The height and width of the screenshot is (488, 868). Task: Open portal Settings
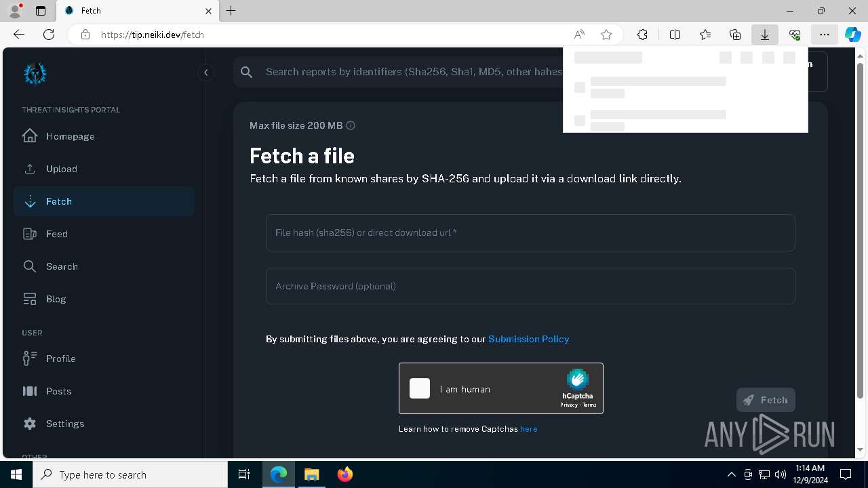[x=104, y=424]
